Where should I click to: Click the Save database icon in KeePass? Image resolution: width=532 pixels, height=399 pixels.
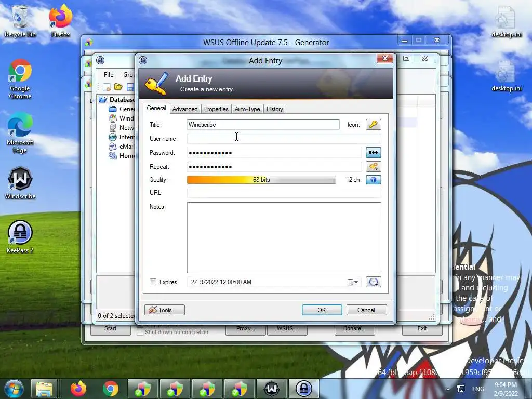tap(130, 87)
